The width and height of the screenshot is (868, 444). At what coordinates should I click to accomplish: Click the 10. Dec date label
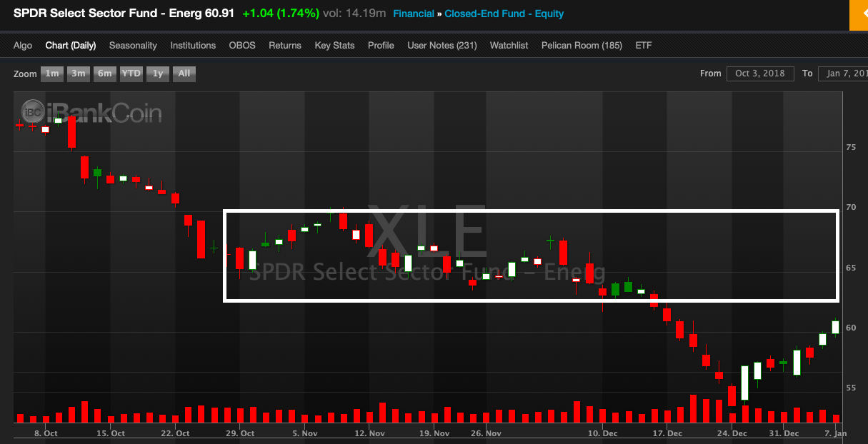click(604, 433)
